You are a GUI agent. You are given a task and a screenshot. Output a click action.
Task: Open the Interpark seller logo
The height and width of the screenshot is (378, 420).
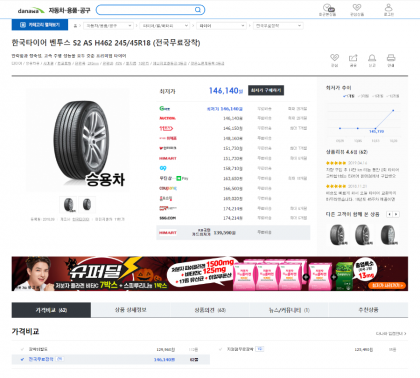pyautogui.click(x=168, y=148)
